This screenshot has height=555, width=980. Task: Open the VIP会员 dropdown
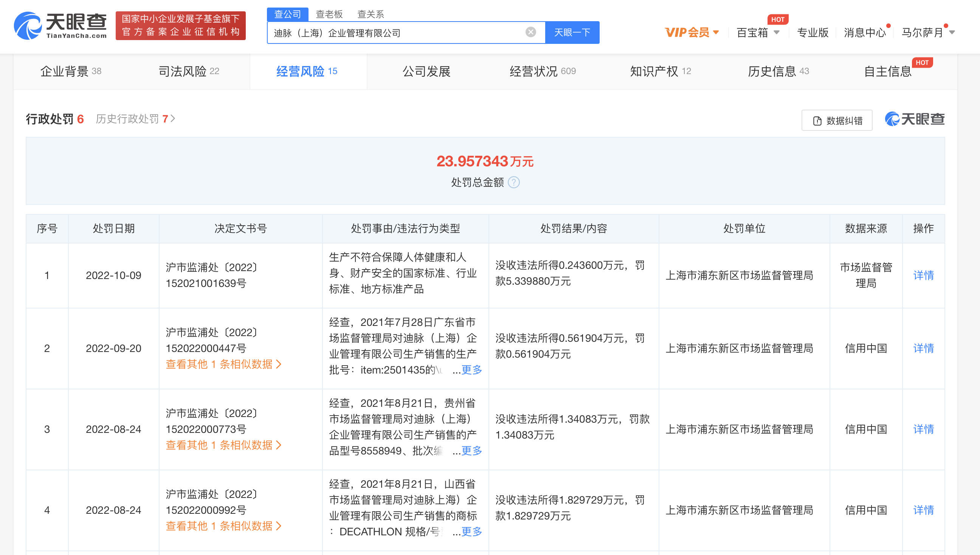click(x=691, y=33)
